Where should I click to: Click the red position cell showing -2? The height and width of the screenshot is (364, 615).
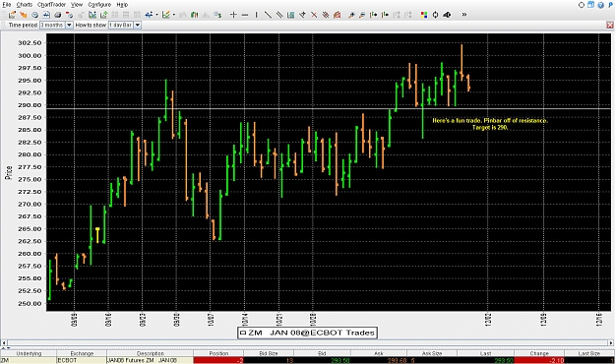tap(218, 360)
